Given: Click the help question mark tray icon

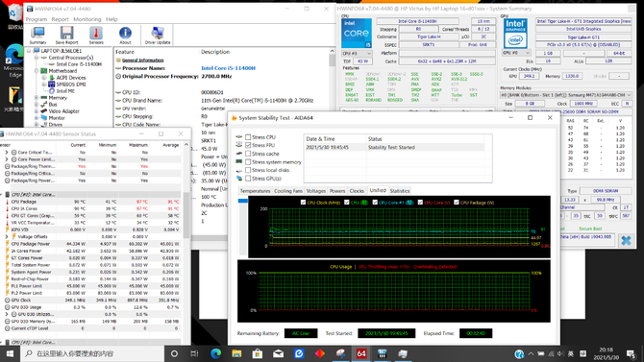Looking at the screenshot, I should (520, 353).
